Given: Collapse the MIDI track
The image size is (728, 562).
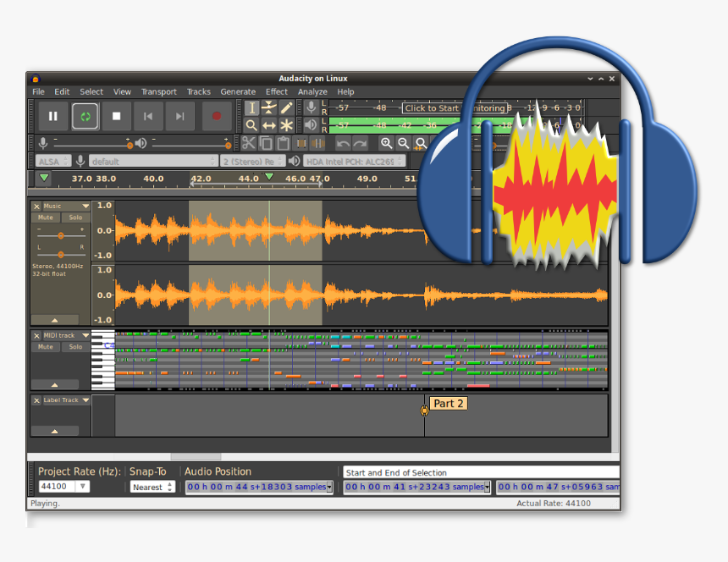Looking at the screenshot, I should point(55,385).
